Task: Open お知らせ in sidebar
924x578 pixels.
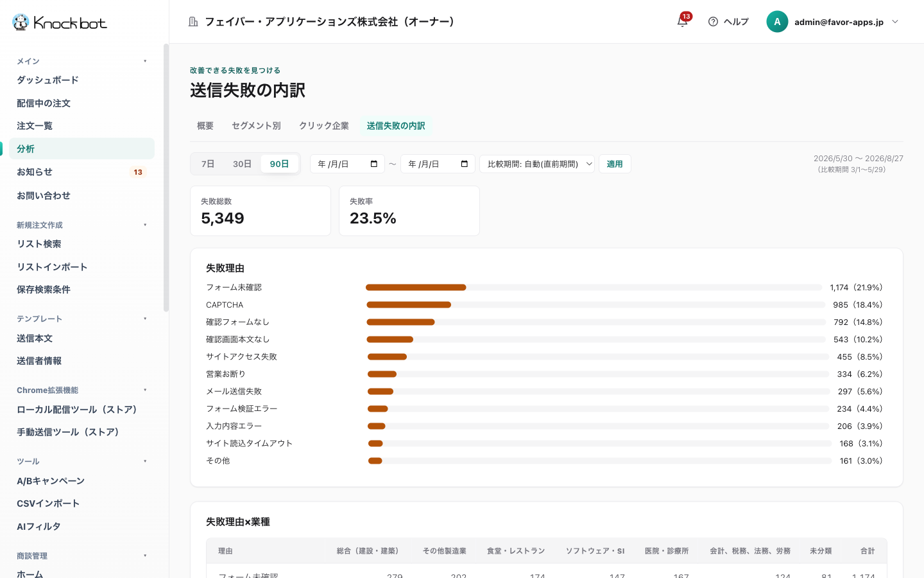Action: click(x=81, y=172)
